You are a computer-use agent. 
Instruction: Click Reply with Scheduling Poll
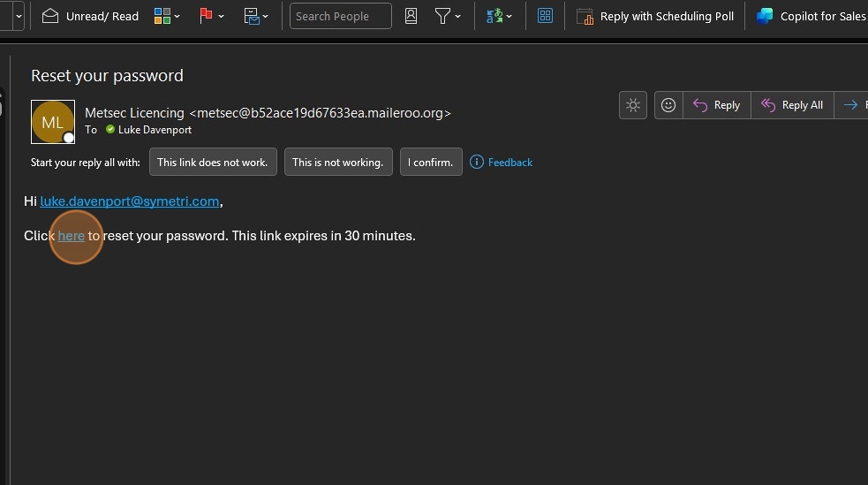pyautogui.click(x=655, y=16)
